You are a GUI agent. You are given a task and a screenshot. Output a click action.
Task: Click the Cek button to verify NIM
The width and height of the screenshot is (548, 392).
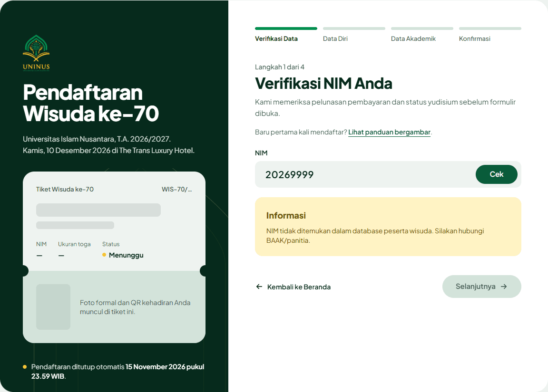(496, 174)
